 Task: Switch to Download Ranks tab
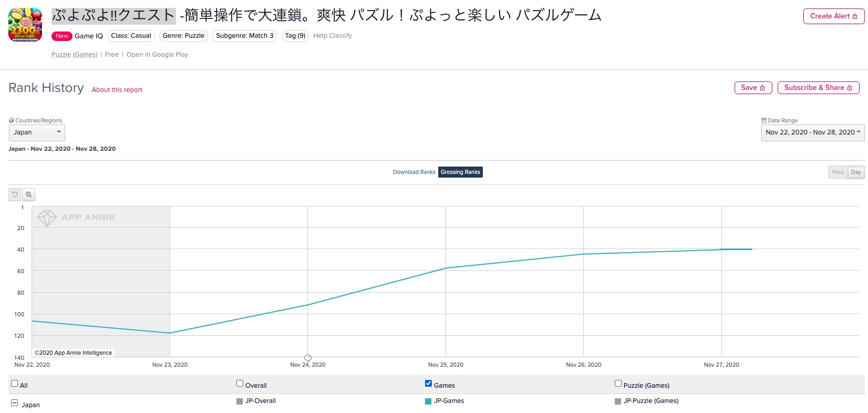pos(414,172)
